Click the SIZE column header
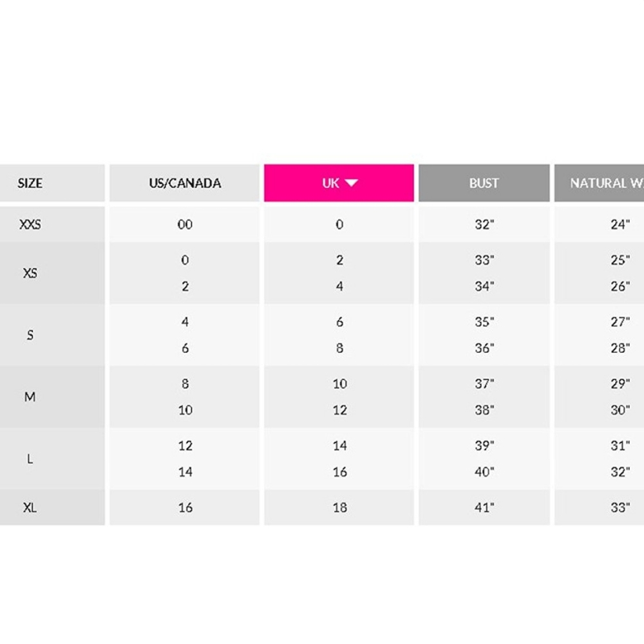Viewport: 644px width, 644px height. point(30,183)
